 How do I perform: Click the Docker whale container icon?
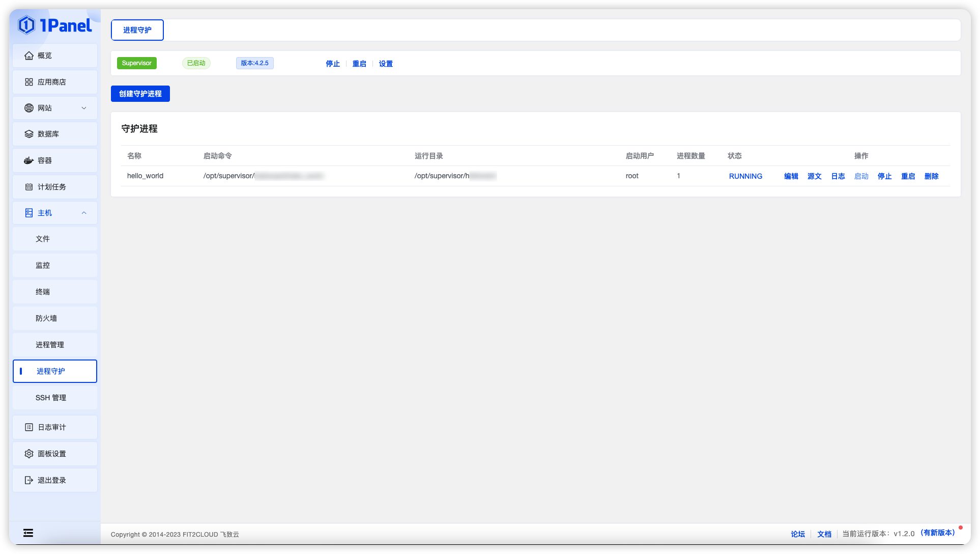(29, 160)
